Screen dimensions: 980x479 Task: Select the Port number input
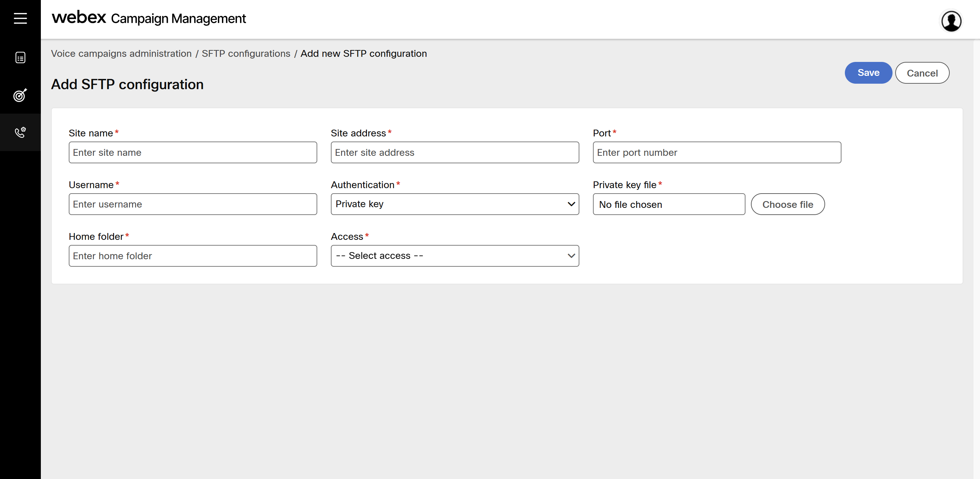(716, 152)
